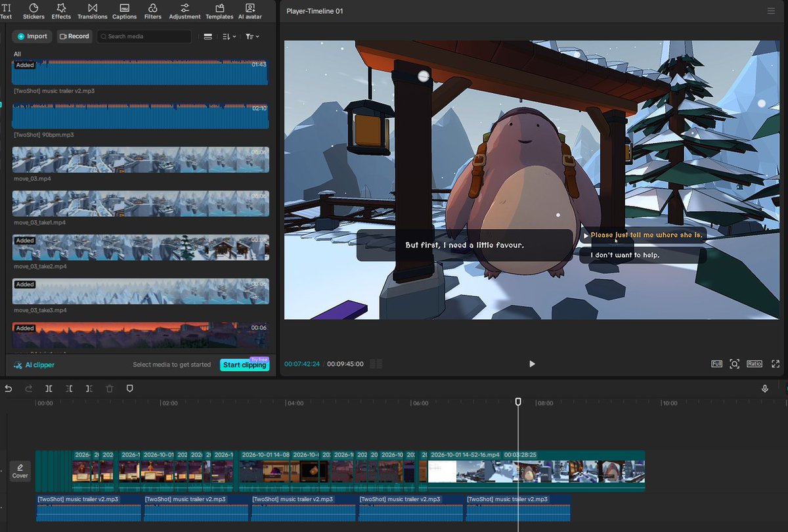
Task: Click the focus frame zoom icon
Action: point(735,364)
